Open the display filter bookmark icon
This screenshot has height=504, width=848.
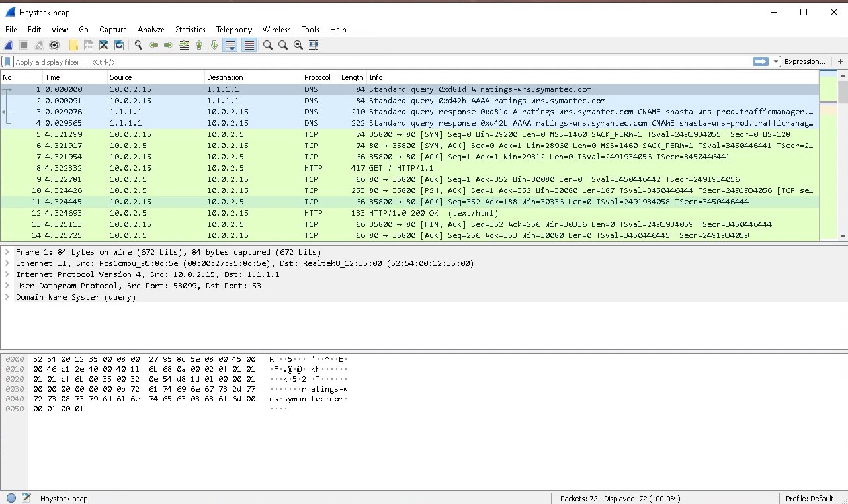(7, 62)
